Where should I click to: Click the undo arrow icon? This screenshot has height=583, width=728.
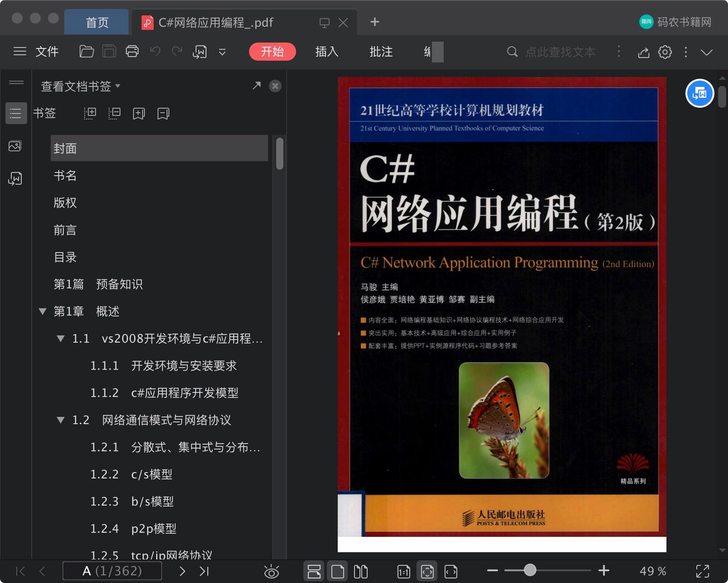click(x=155, y=52)
